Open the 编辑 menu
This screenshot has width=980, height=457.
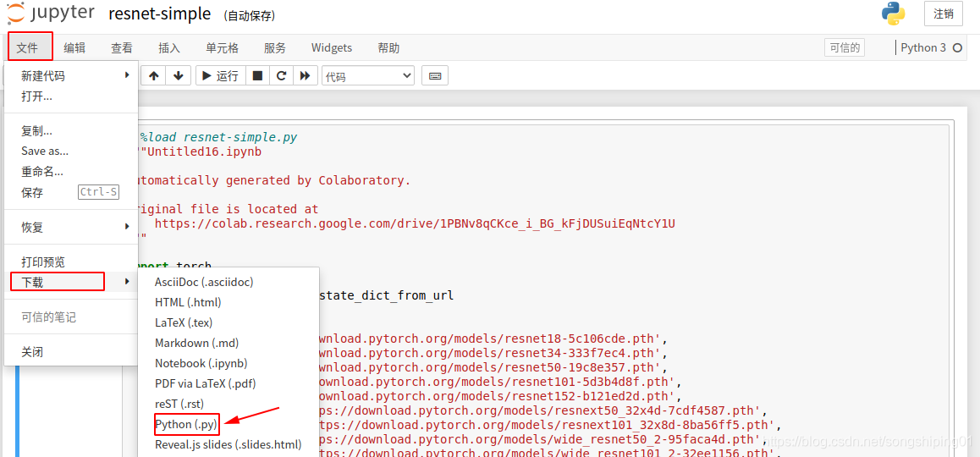[x=74, y=47]
